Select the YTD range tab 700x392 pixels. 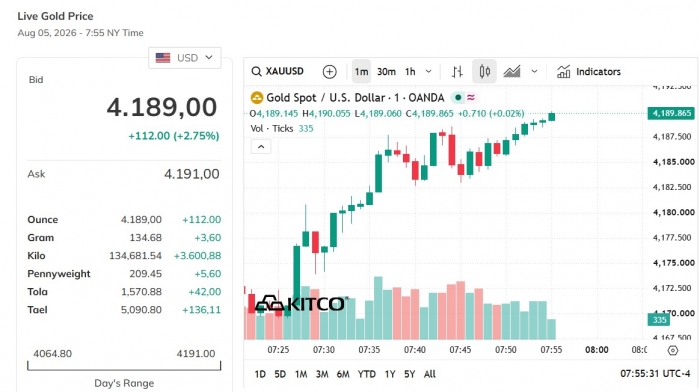tap(367, 374)
